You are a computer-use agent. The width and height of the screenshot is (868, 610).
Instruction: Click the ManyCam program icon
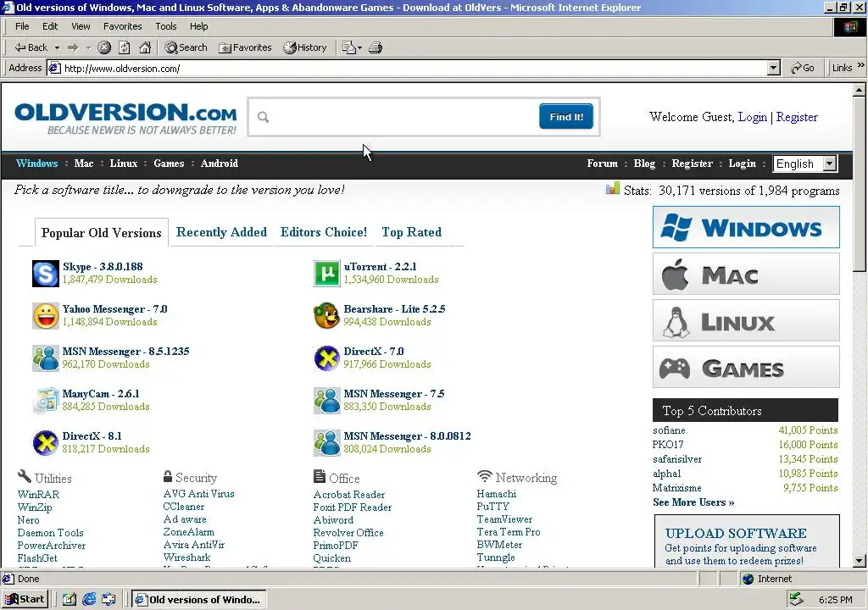click(46, 401)
